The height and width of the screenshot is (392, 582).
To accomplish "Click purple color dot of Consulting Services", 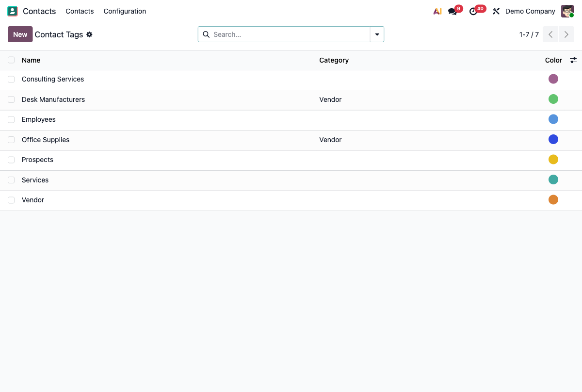I will click(553, 79).
